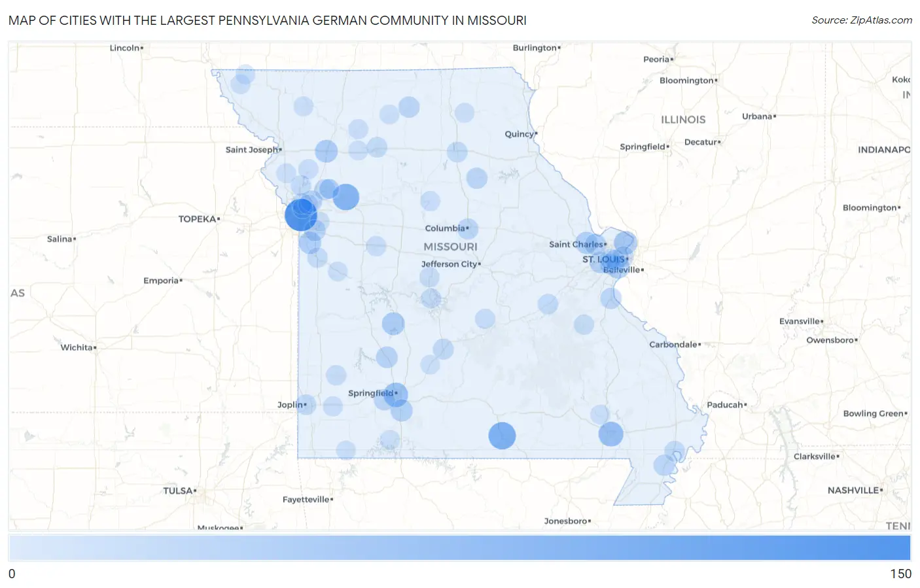Click the Wichita city label

[x=77, y=347]
